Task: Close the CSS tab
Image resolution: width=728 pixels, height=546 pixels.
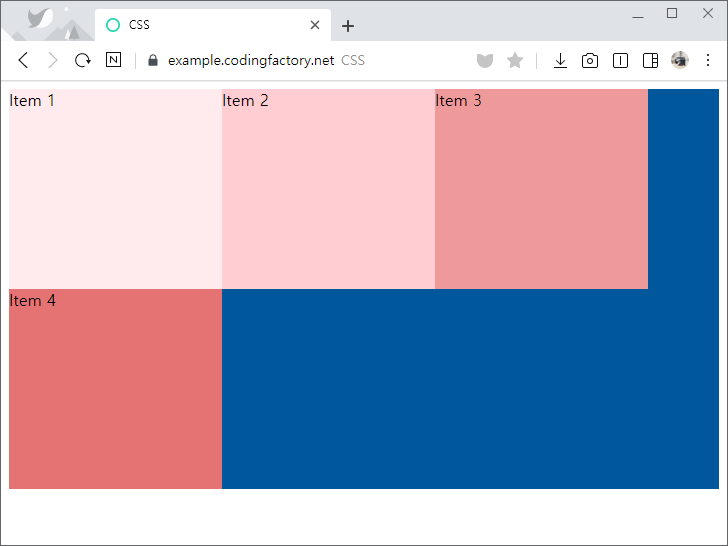Action: coord(315,25)
